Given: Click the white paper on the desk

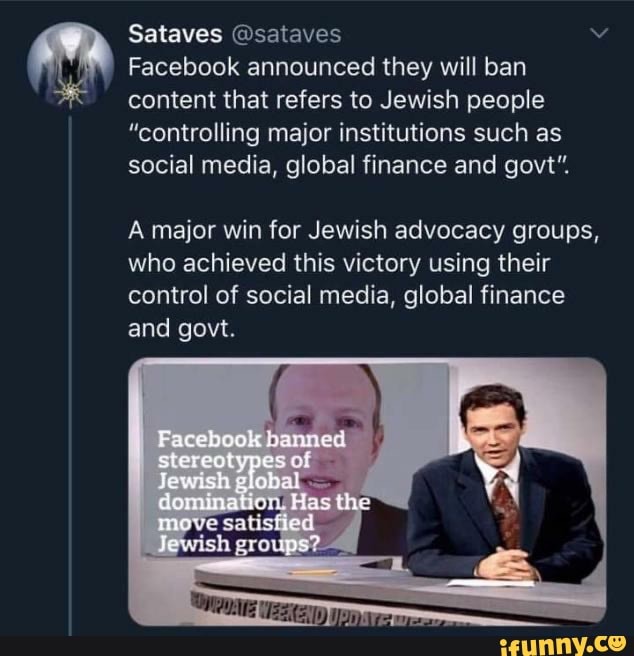Looking at the screenshot, I should [x=489, y=583].
